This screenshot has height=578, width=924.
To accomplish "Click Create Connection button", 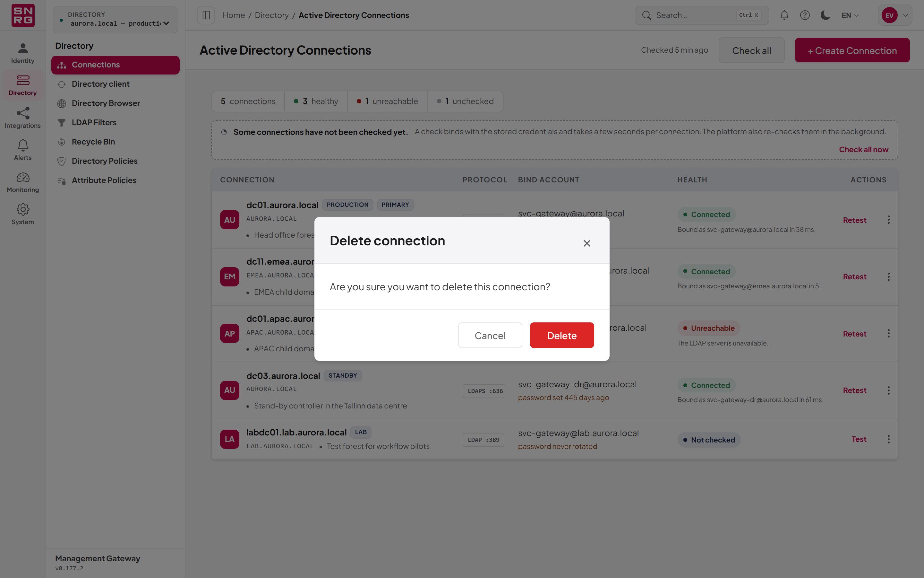I will (x=852, y=50).
